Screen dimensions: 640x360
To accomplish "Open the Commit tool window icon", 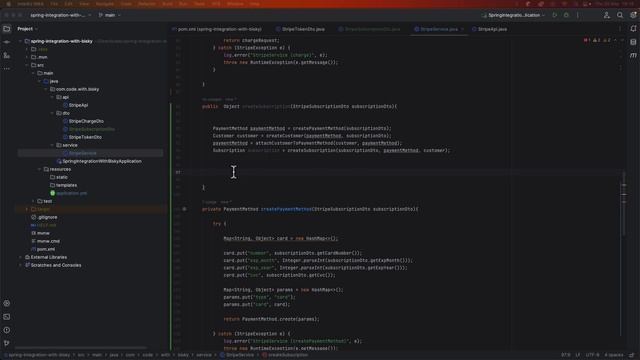I will 7,42.
